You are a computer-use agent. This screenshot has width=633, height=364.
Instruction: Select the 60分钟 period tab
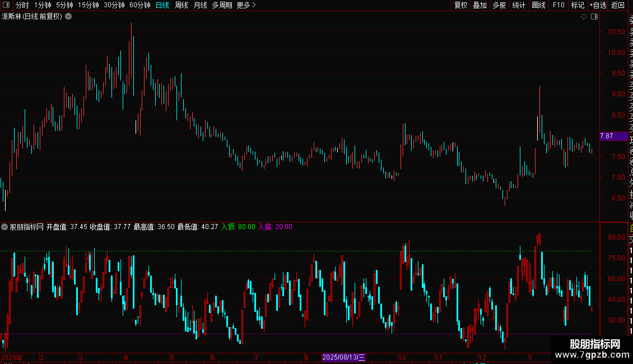(140, 5)
